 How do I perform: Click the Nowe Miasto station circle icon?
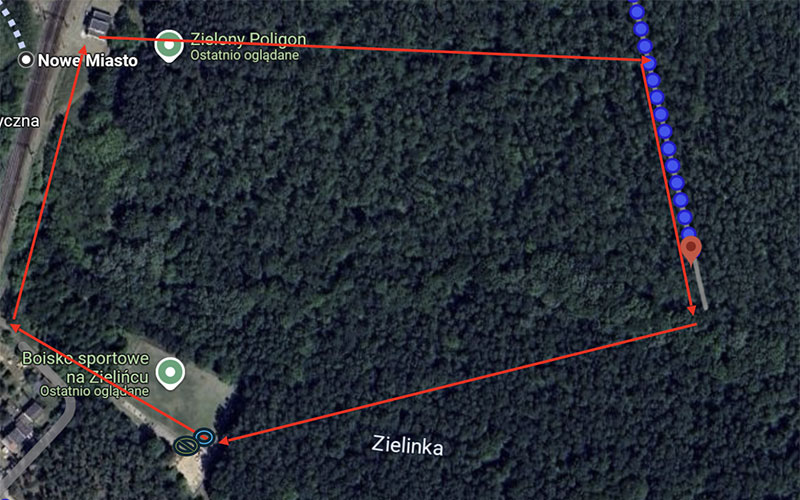26,60
